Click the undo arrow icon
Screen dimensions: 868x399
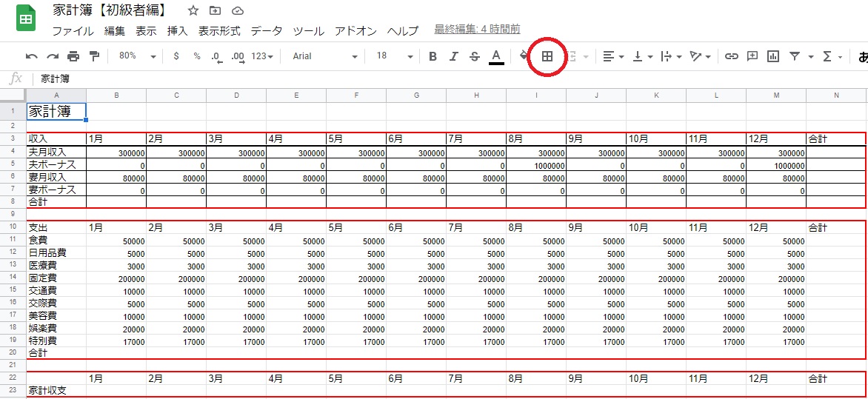click(x=31, y=56)
